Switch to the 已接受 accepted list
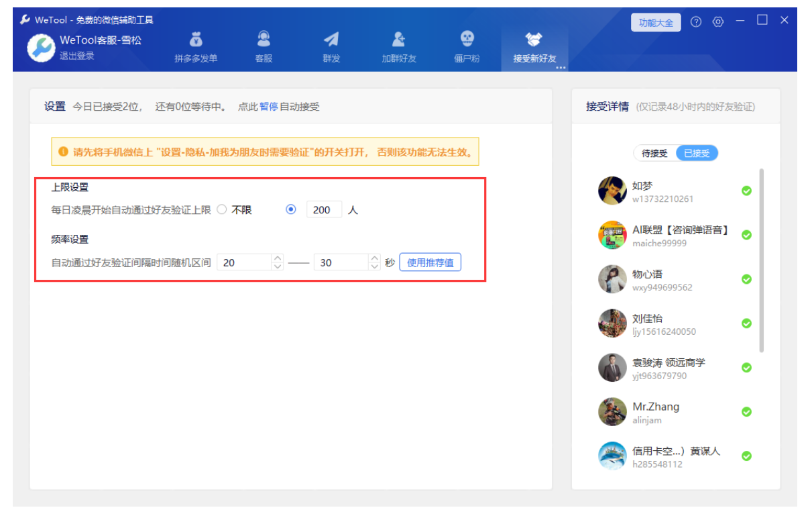This screenshot has height=518, width=812. [x=697, y=153]
